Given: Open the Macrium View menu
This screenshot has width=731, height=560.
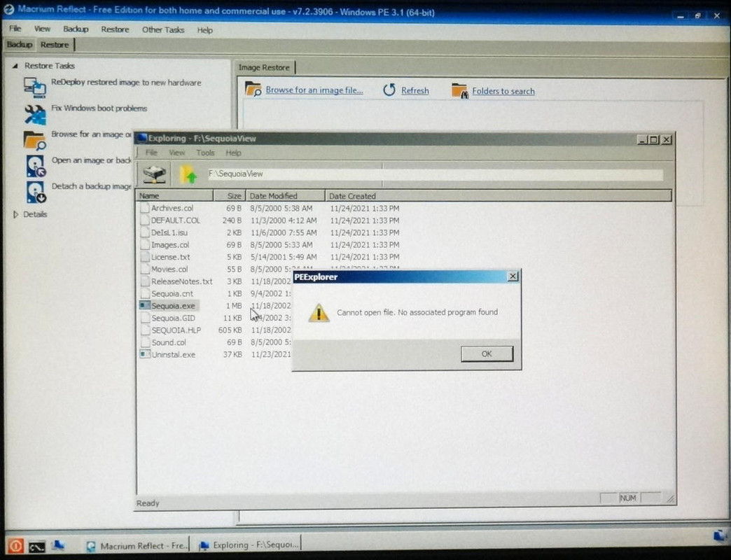Looking at the screenshot, I should coord(42,29).
